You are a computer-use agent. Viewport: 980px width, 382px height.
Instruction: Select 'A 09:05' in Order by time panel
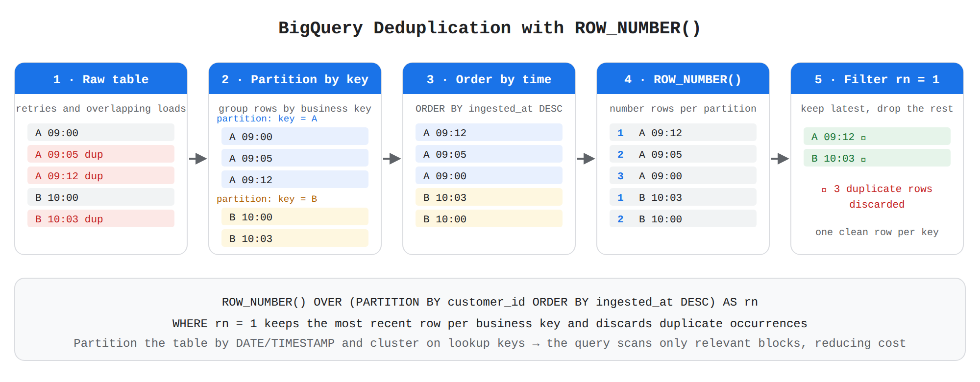click(489, 154)
